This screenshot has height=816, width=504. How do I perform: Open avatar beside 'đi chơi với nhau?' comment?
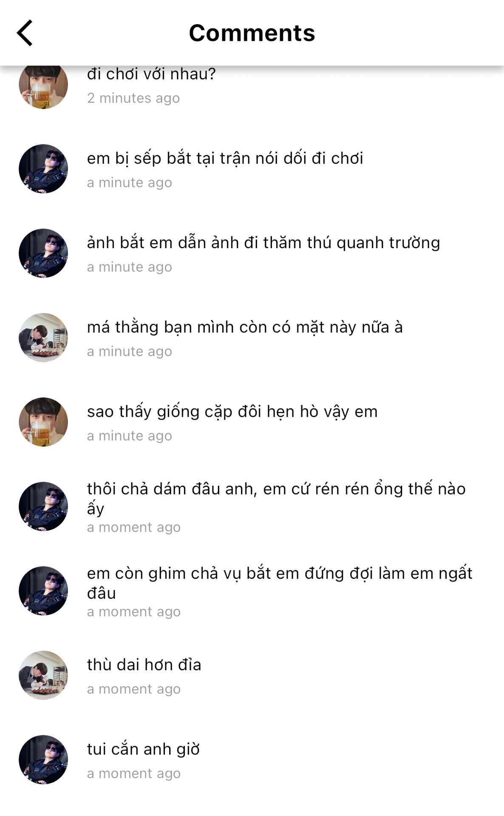[43, 87]
